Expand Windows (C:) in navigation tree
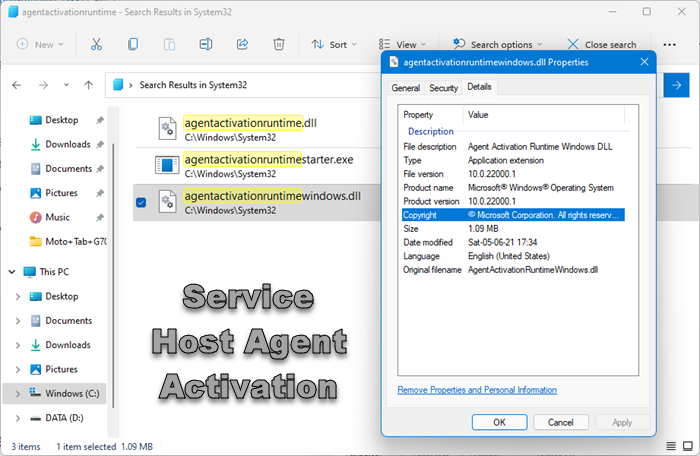Image resolution: width=700 pixels, height=456 pixels. coord(18,393)
